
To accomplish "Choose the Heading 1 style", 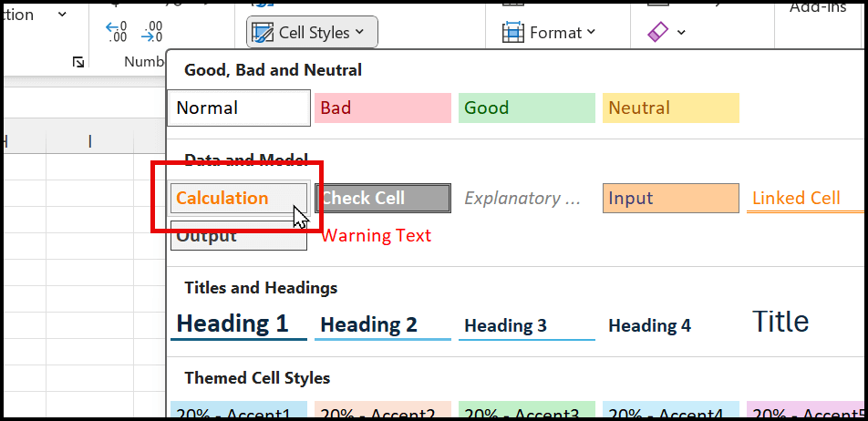I will 238,323.
